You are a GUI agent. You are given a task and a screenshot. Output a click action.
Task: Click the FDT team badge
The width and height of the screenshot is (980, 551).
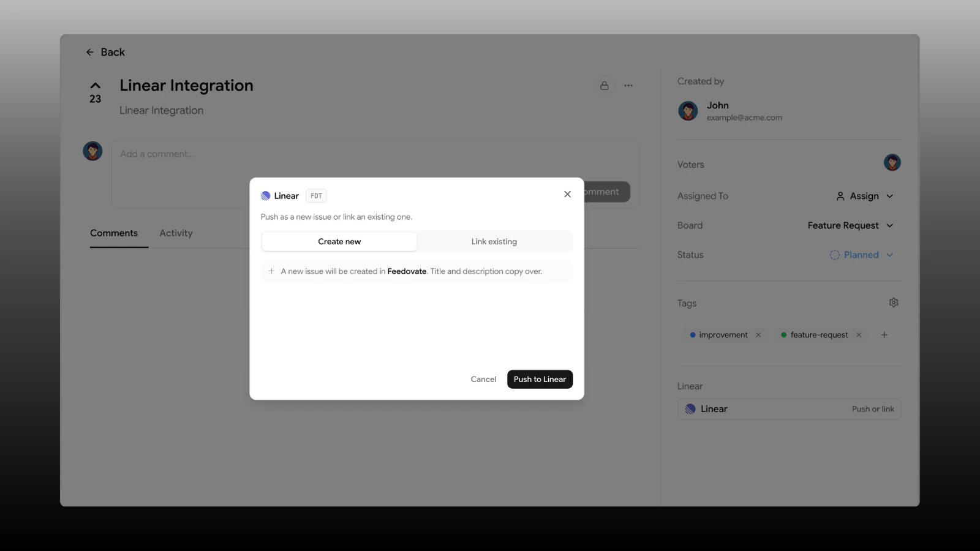pyautogui.click(x=316, y=196)
